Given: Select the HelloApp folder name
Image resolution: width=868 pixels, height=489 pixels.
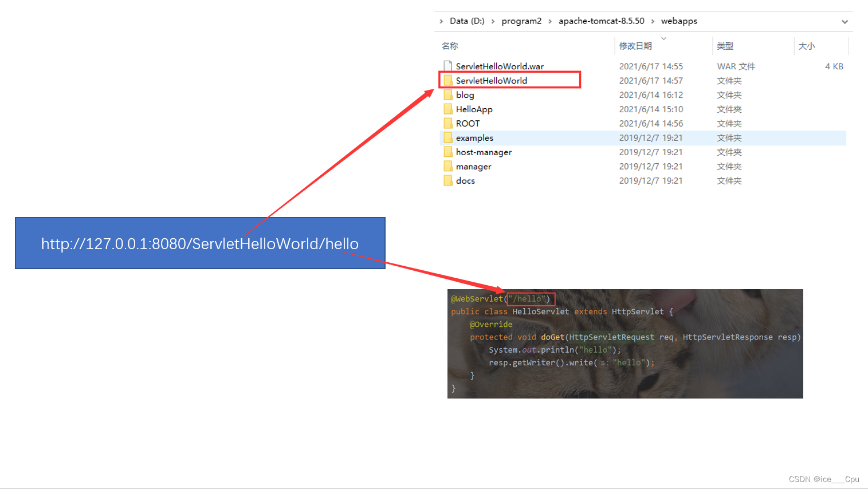Looking at the screenshot, I should click(x=474, y=109).
